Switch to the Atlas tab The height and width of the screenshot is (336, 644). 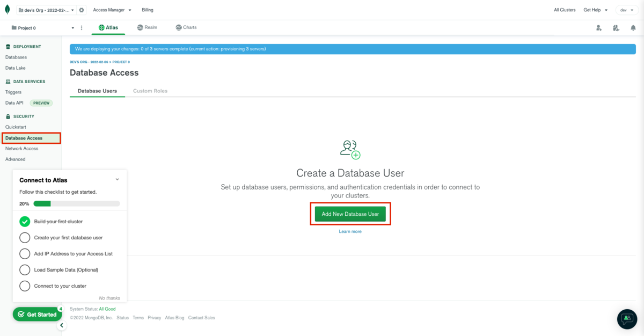point(108,27)
